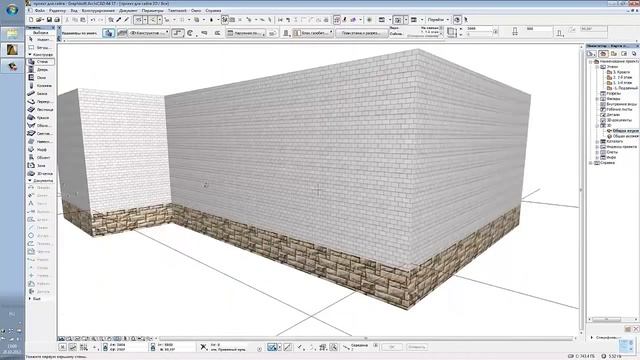This screenshot has width=640, height=360.
Task: Click the Save (floppy disk) toolbar icon
Action: (x=49, y=20)
